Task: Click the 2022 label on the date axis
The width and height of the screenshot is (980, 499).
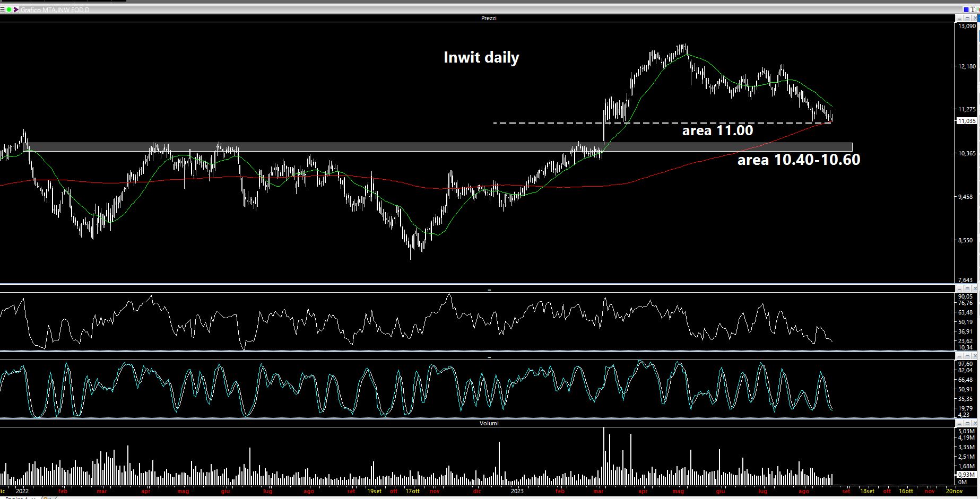Action: tap(22, 491)
